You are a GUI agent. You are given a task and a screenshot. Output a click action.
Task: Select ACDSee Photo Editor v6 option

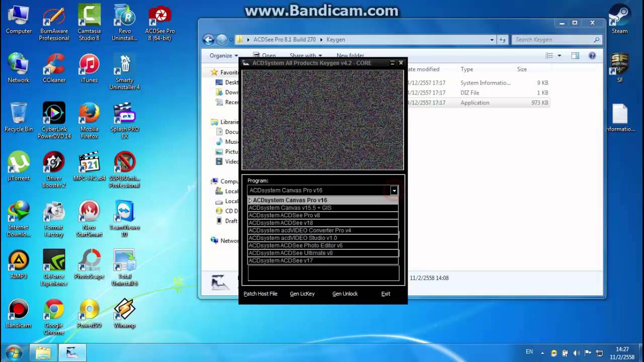[x=323, y=245]
